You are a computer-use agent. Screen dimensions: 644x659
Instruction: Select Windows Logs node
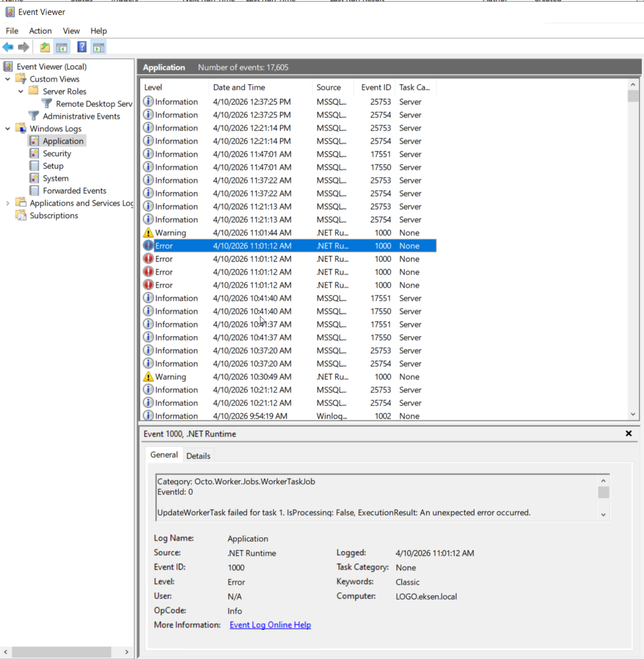(56, 129)
